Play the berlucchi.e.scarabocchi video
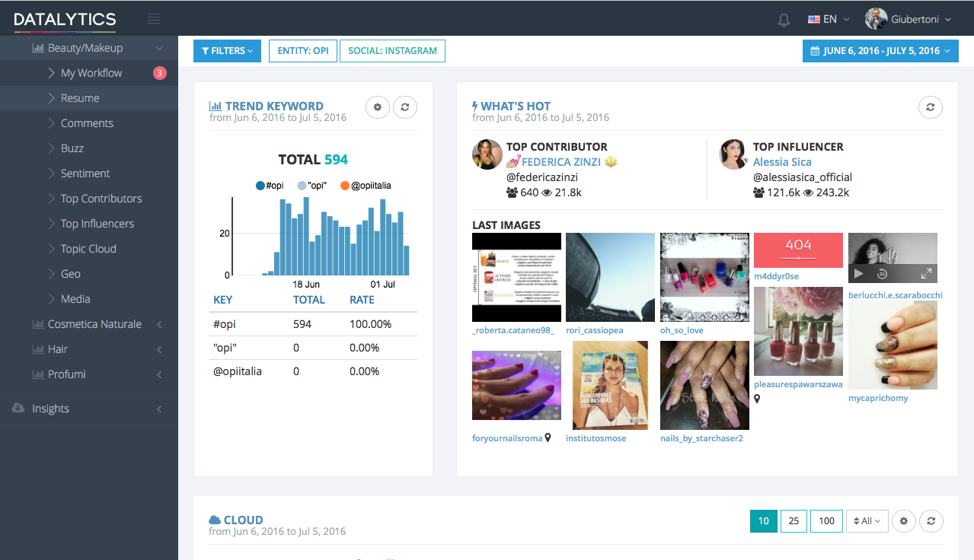This screenshot has height=560, width=974. [858, 274]
